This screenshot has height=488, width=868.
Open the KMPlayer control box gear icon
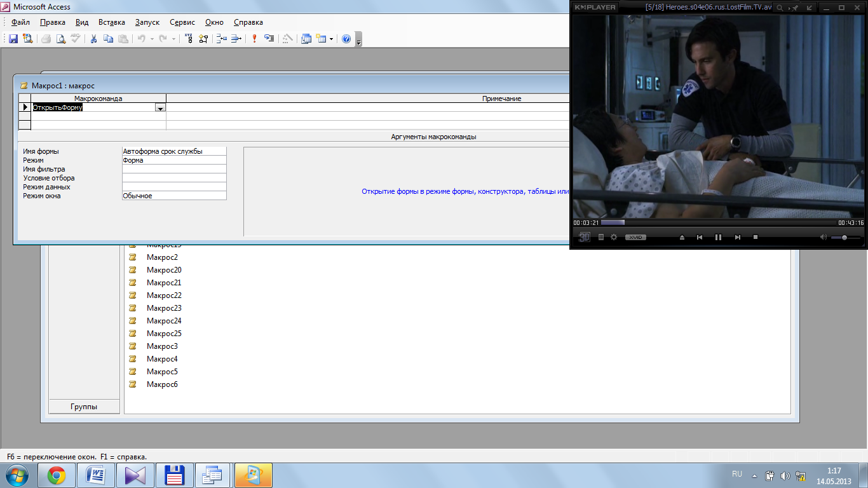tap(614, 237)
